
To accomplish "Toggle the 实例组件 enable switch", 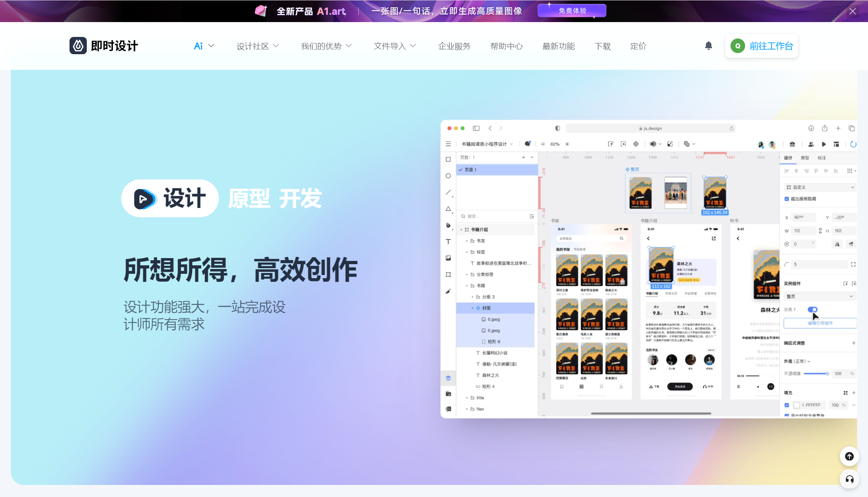I will pos(813,310).
